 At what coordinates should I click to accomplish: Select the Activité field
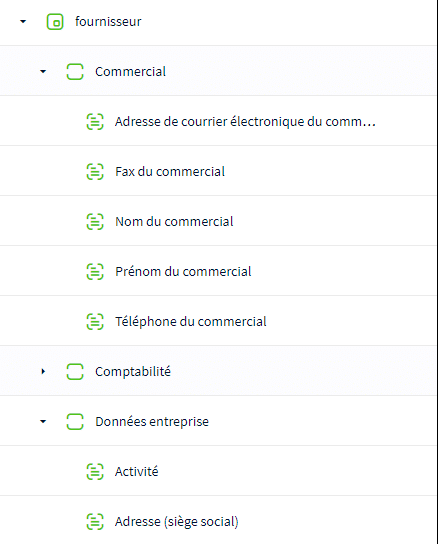pos(218,471)
